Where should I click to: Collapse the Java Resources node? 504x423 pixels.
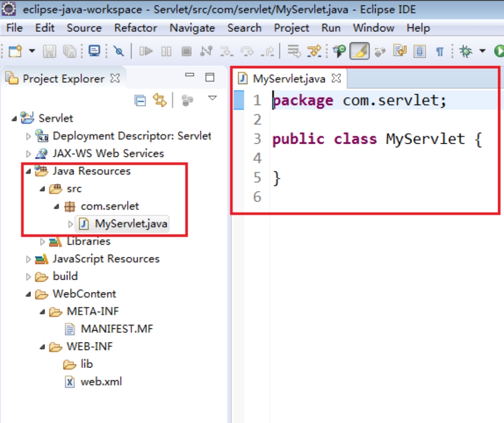pyautogui.click(x=28, y=171)
